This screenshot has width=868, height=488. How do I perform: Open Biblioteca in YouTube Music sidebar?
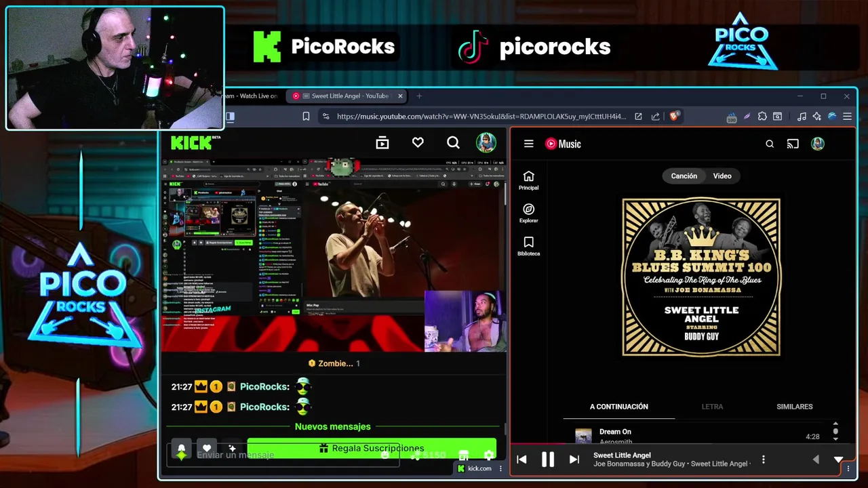529,247
